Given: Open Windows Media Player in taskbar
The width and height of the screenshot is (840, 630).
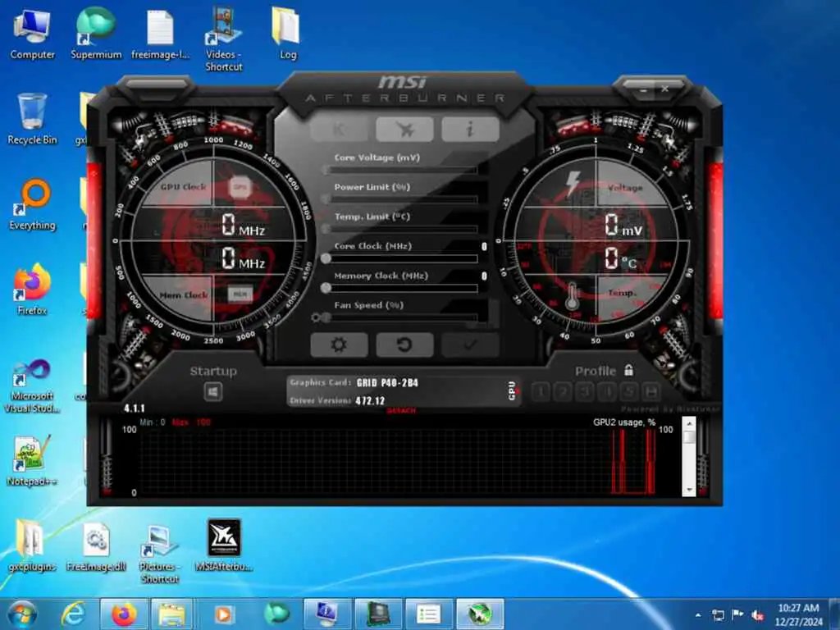Looking at the screenshot, I should 224,614.
